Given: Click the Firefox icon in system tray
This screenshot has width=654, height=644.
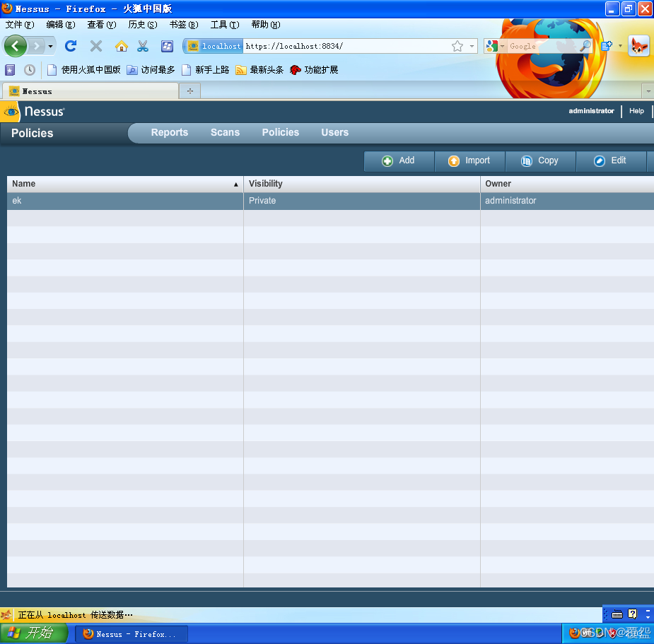Looking at the screenshot, I should 575,633.
